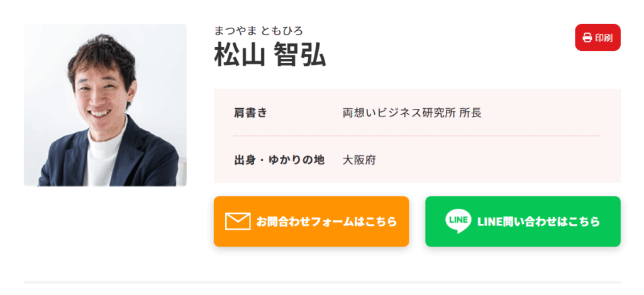Click the printer icon in the red button
The image size is (644, 295).
point(587,38)
